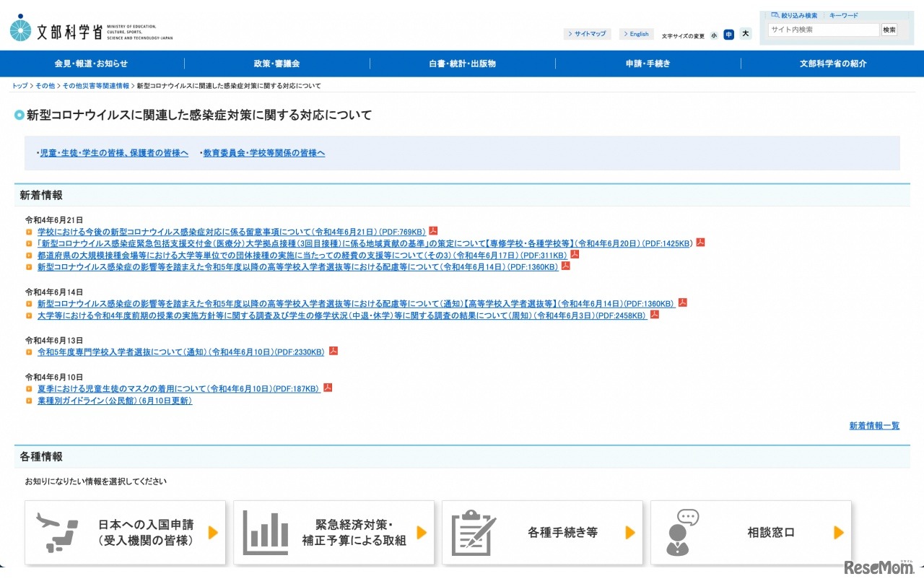Click the bar chart icon for 緊急経済対策
This screenshot has width=924, height=584.
[266, 532]
